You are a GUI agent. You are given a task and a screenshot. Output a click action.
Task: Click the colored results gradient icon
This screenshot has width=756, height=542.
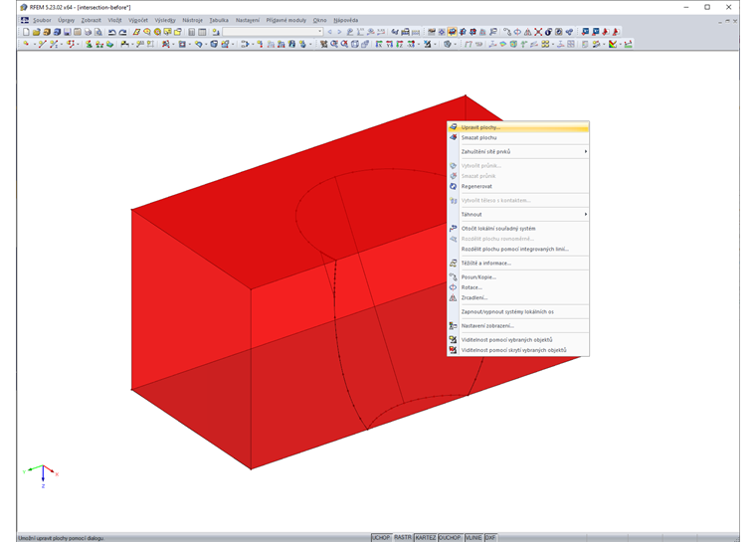click(613, 44)
